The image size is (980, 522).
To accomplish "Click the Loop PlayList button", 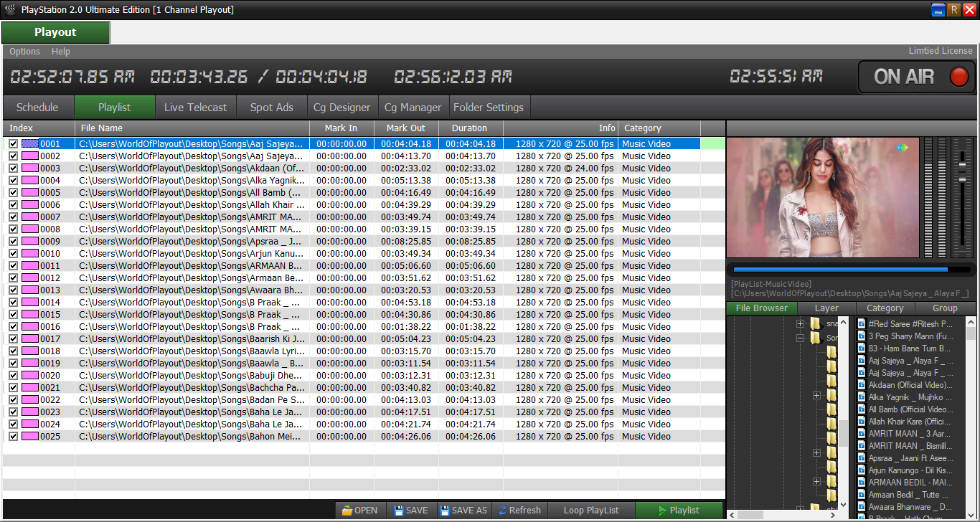I will click(590, 511).
